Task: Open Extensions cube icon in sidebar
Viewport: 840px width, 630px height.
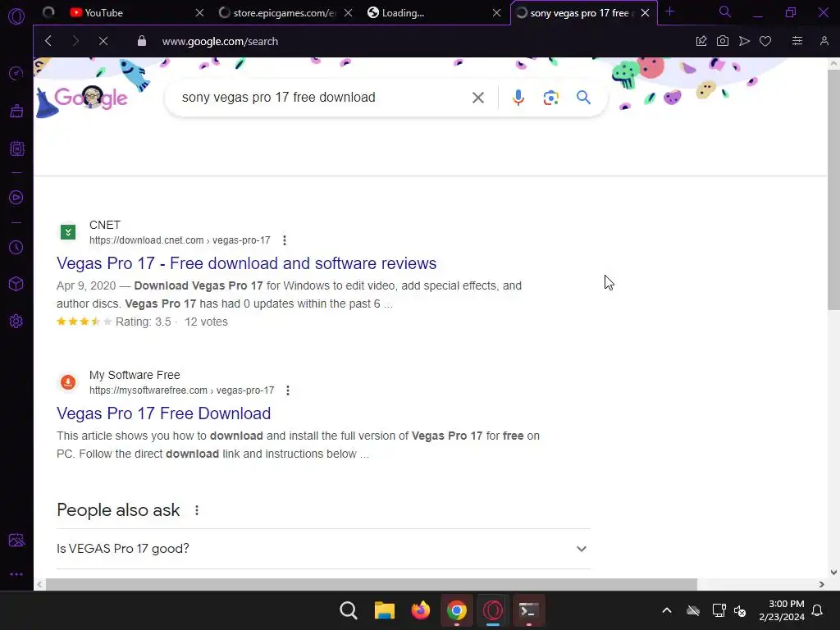Action: (x=16, y=284)
